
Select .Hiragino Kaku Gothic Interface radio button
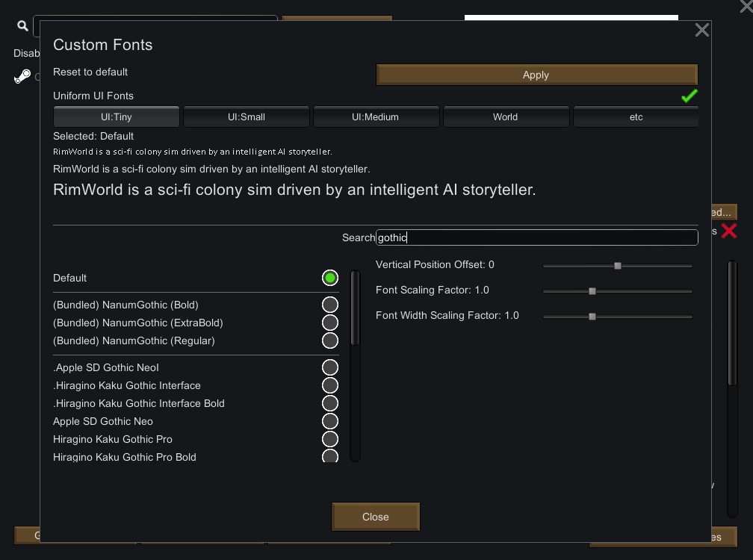(330, 385)
